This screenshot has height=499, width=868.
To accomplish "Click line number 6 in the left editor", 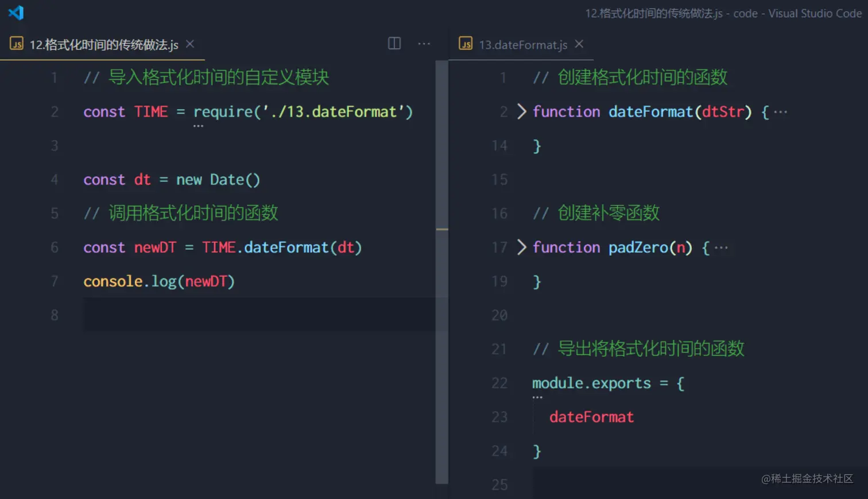I will tap(55, 247).
